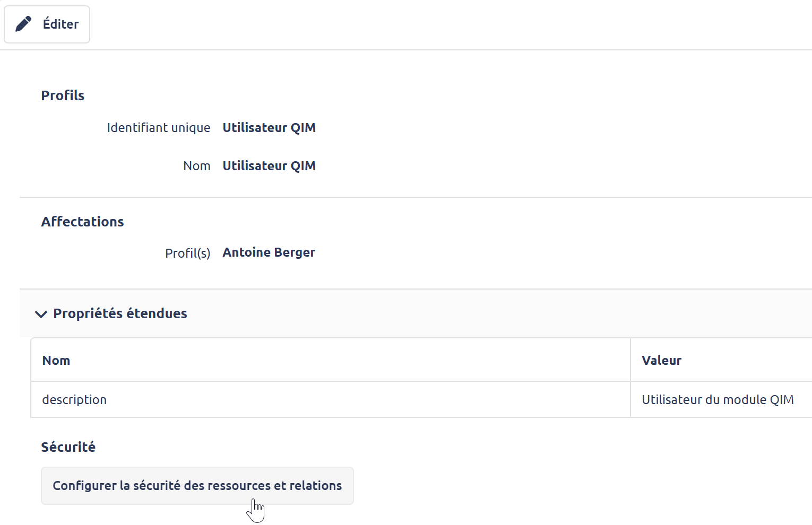Select the Utilisateur QIM nom value

pyautogui.click(x=269, y=165)
